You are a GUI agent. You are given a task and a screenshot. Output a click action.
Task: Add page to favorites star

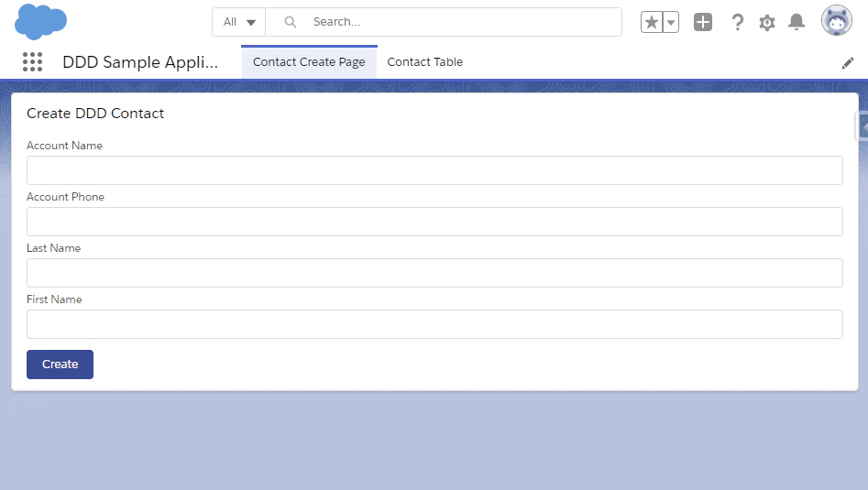pos(652,22)
